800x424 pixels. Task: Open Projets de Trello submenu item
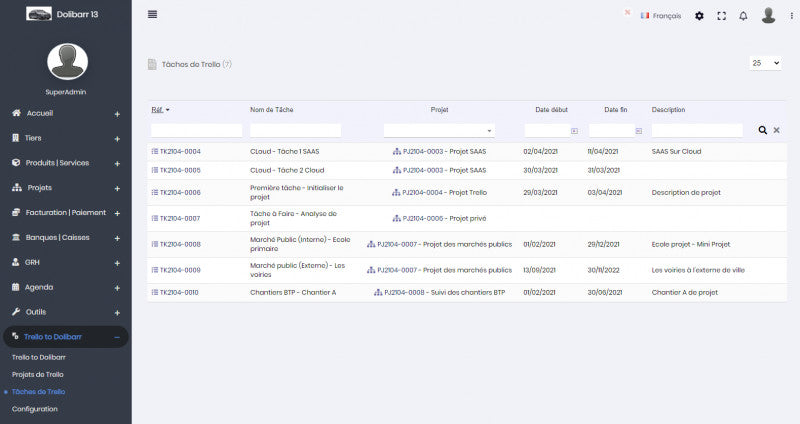[x=38, y=374]
